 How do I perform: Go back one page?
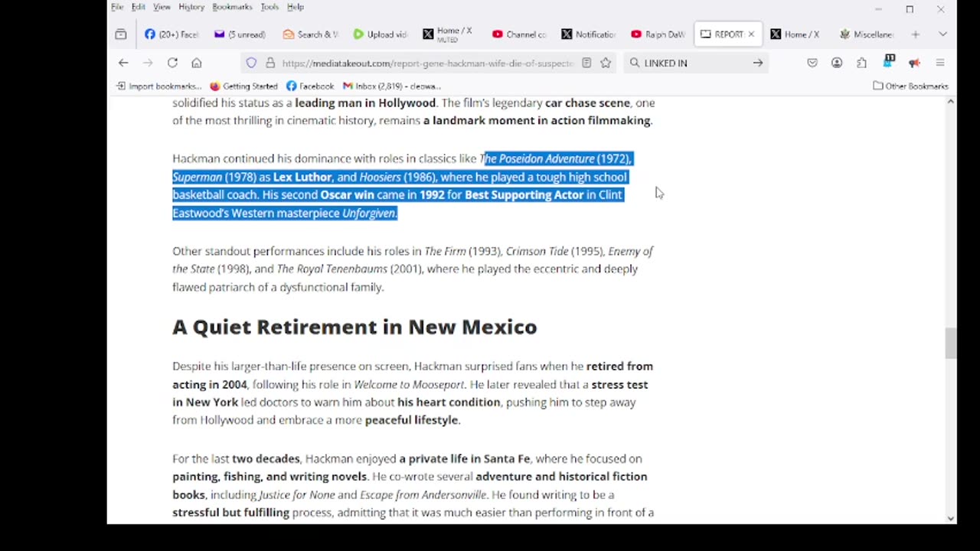(x=123, y=63)
